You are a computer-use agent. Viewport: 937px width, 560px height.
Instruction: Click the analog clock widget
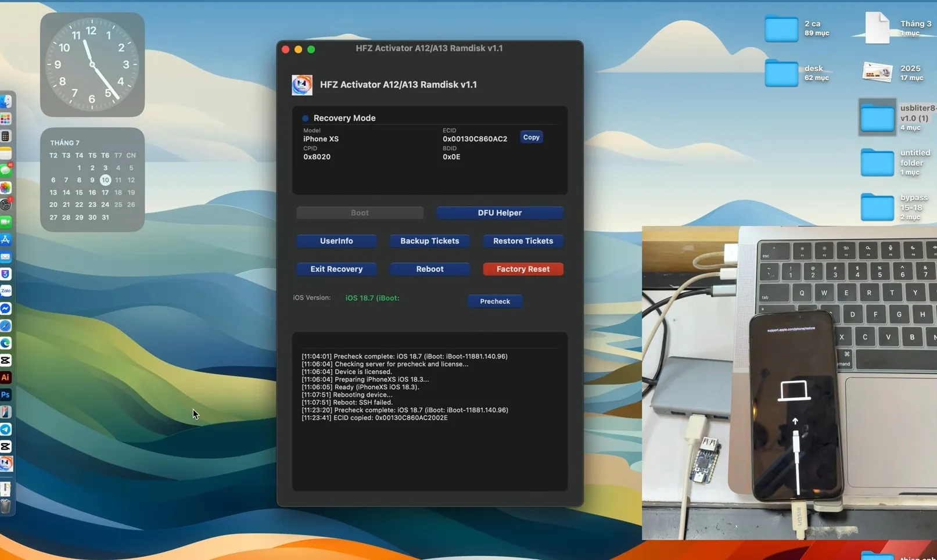click(x=92, y=64)
